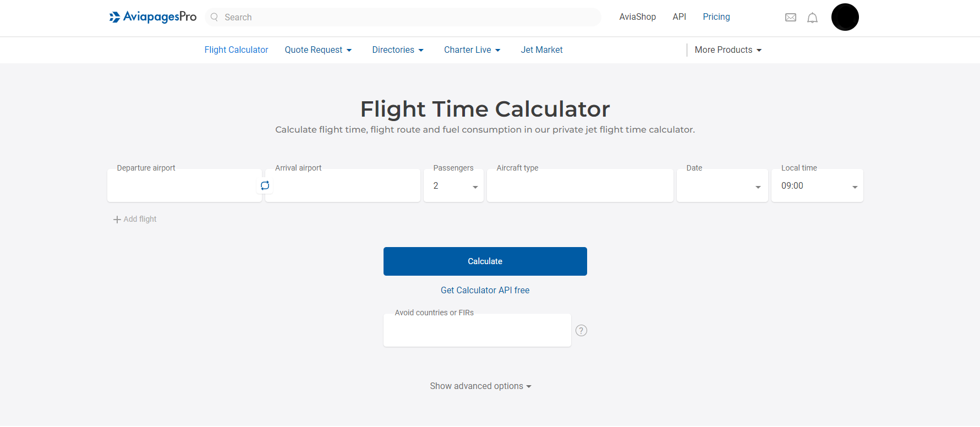The image size is (980, 427).
Task: Open the Quote Request menu
Action: pos(318,50)
